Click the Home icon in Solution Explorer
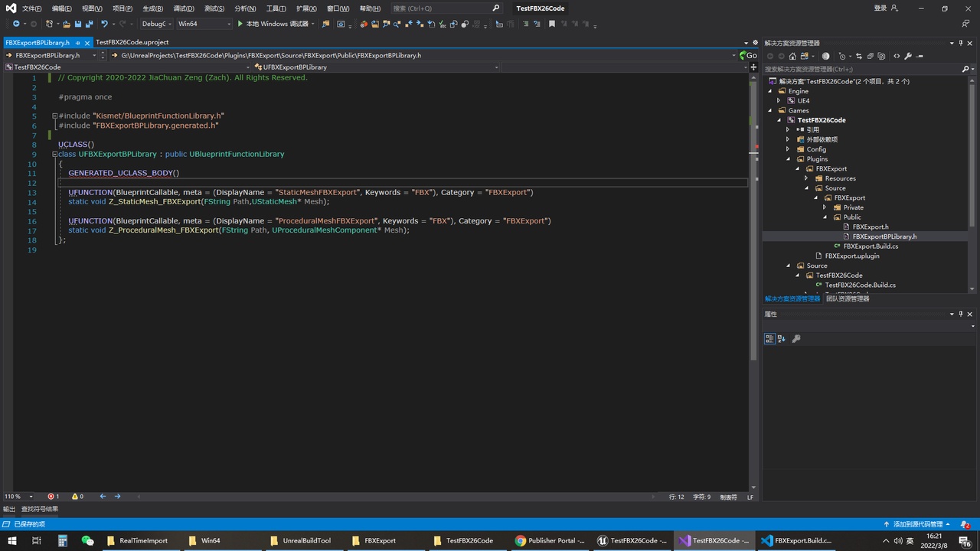The image size is (980, 551). point(792,56)
